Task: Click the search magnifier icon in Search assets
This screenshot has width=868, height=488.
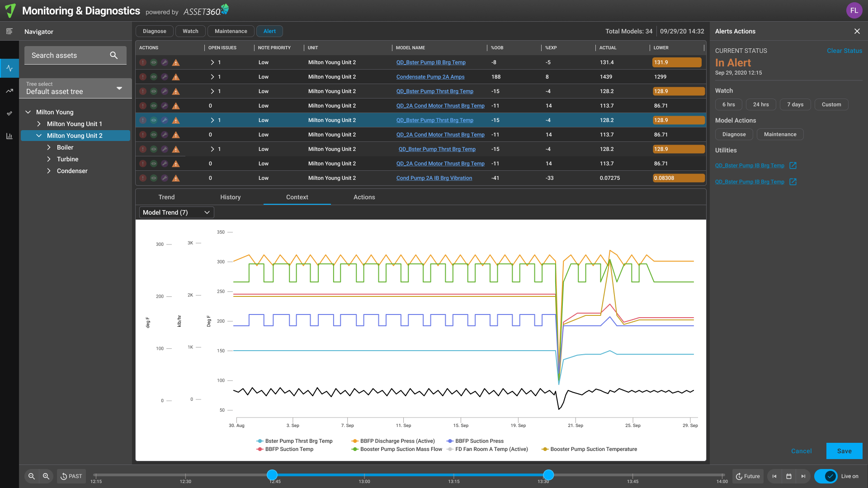Action: coord(114,55)
